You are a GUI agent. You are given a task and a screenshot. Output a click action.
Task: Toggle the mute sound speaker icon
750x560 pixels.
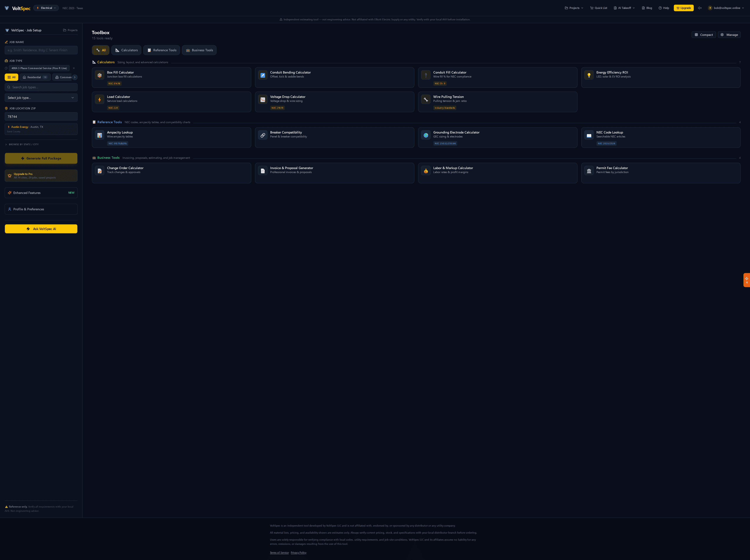[x=700, y=8]
